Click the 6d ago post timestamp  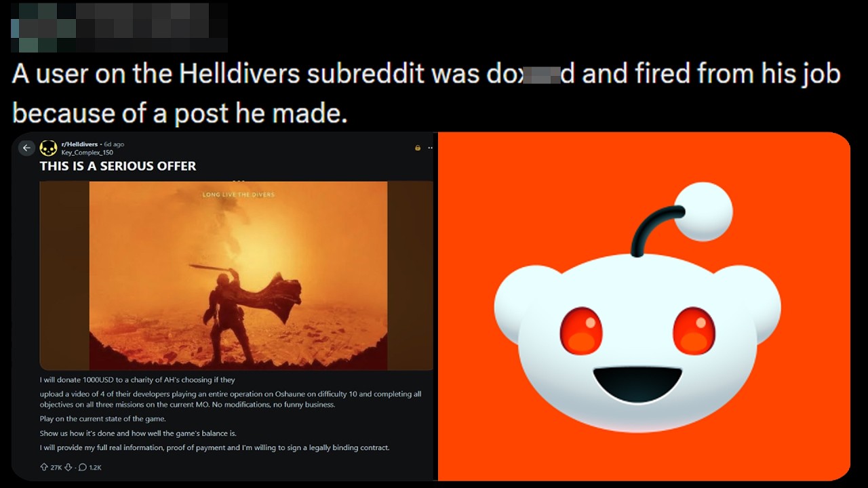[114, 144]
